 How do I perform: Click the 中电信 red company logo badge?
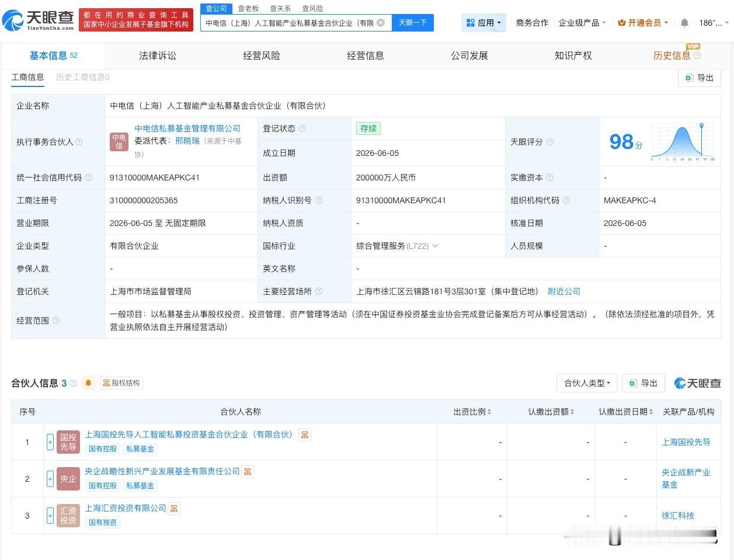coord(119,142)
